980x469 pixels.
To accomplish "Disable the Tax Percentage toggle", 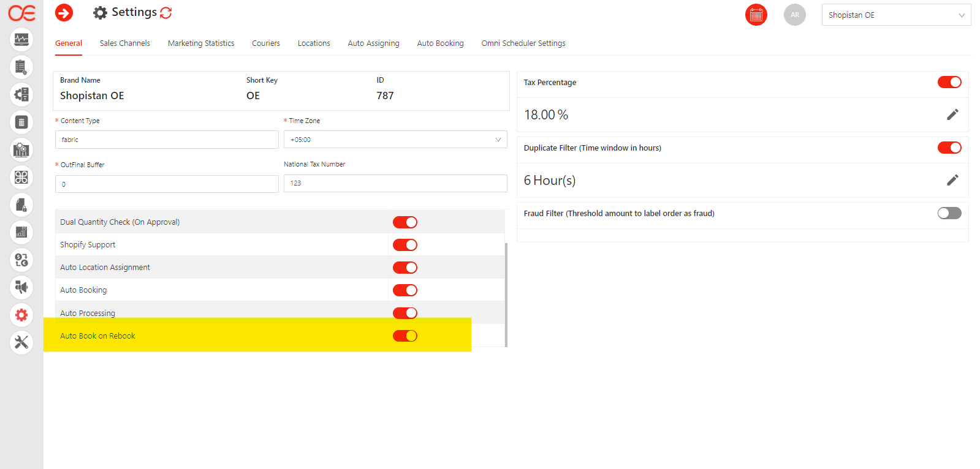I will pos(949,82).
